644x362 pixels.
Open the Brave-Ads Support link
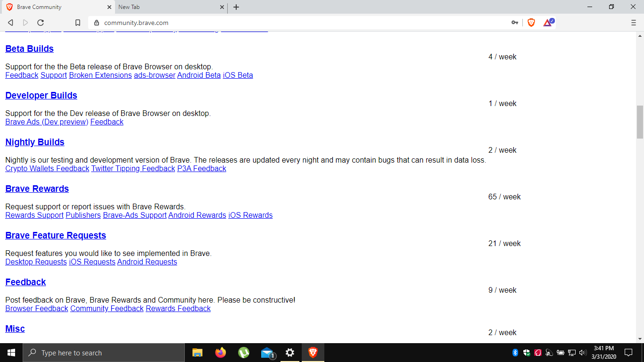tap(135, 215)
